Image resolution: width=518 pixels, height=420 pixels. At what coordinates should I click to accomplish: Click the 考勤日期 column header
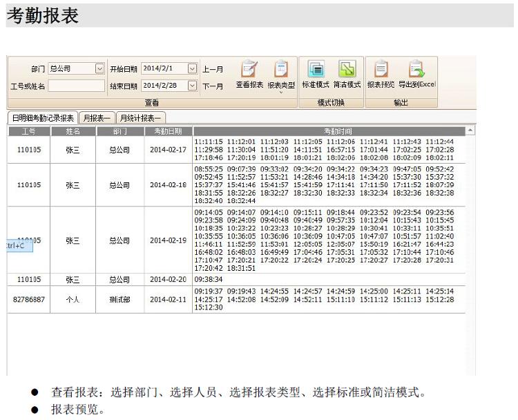[x=168, y=131]
